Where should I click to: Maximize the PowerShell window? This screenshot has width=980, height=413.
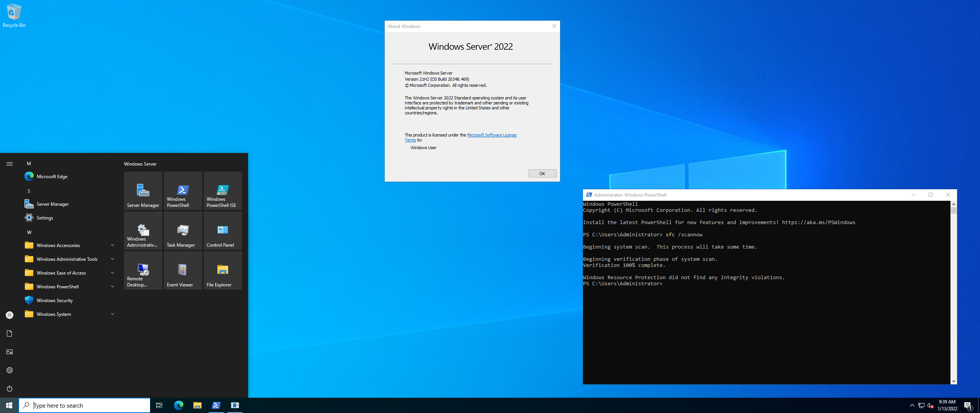click(x=931, y=195)
